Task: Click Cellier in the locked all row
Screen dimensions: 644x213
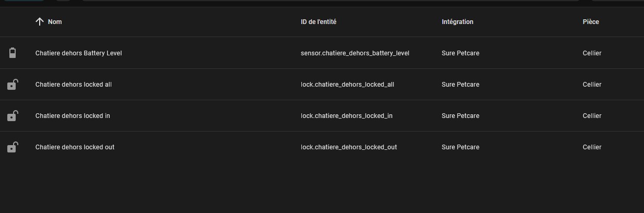Action: pos(592,85)
